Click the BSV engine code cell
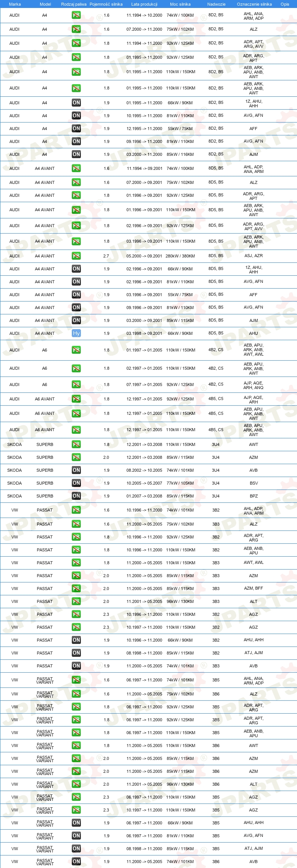 (x=254, y=483)
